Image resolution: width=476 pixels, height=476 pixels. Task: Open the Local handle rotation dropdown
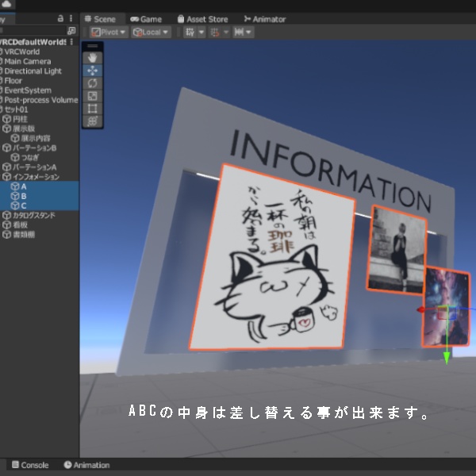[151, 33]
